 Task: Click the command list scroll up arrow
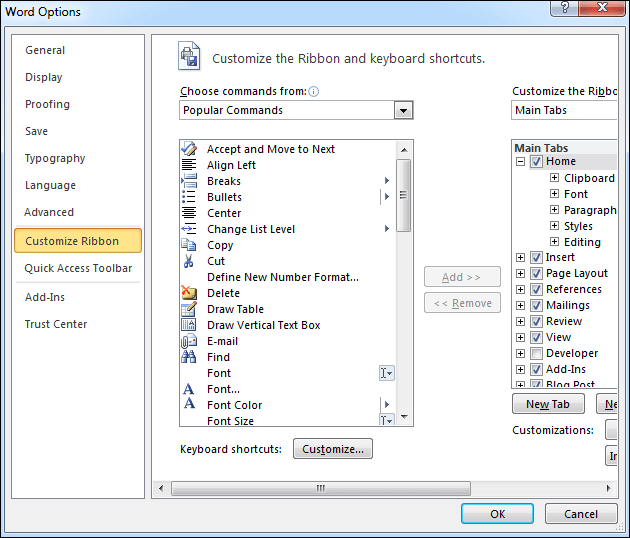404,149
